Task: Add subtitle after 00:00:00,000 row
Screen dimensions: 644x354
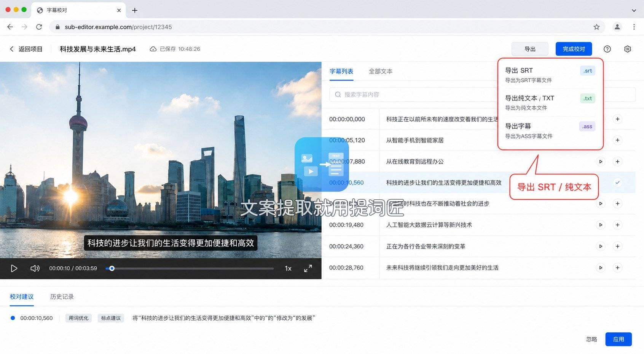Action: (617, 119)
